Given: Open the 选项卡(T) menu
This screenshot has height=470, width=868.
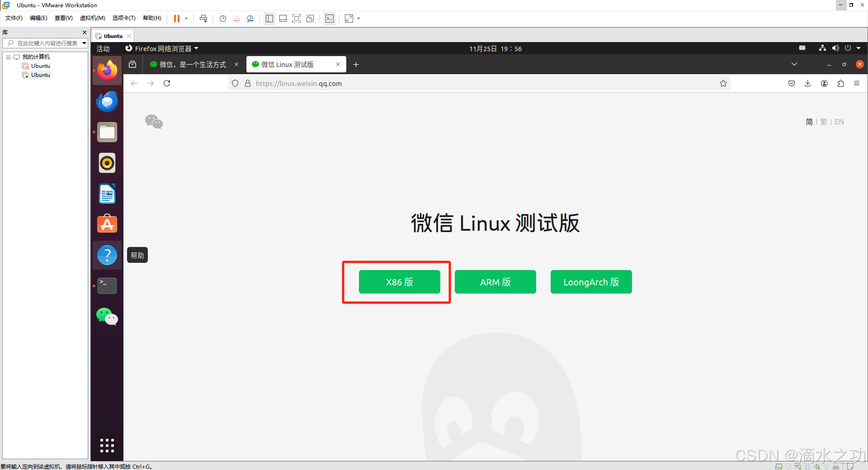Looking at the screenshot, I should tap(124, 18).
